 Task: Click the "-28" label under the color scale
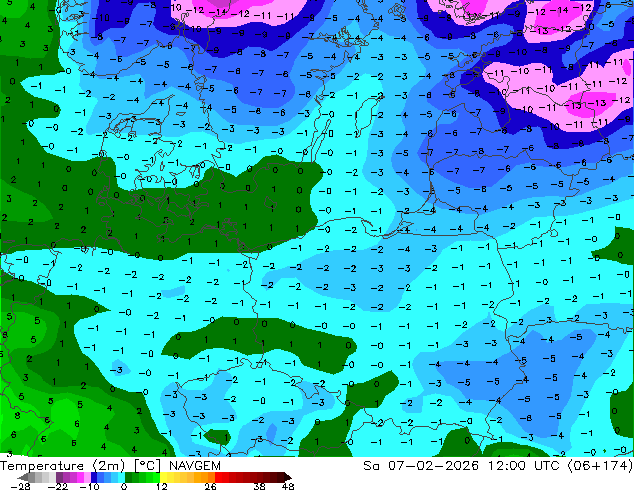(x=20, y=486)
